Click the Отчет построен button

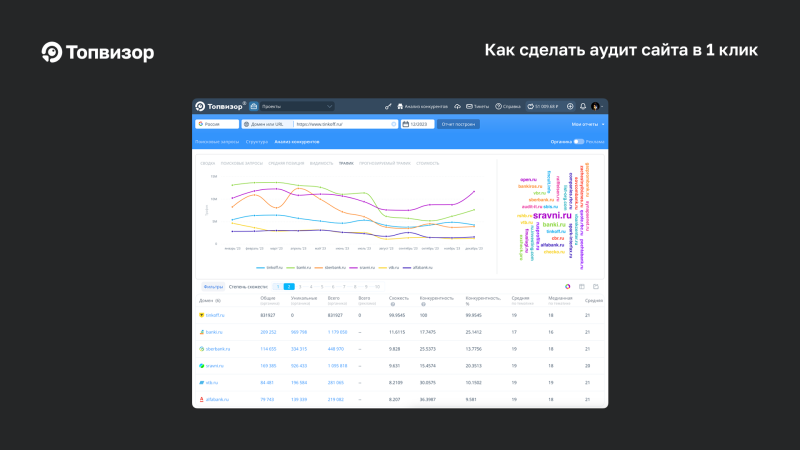(458, 124)
